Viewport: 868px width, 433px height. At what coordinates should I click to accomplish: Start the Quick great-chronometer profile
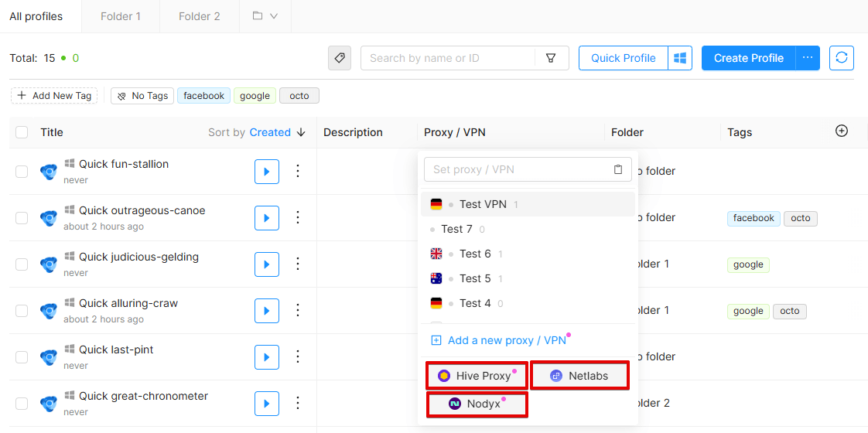pos(267,404)
